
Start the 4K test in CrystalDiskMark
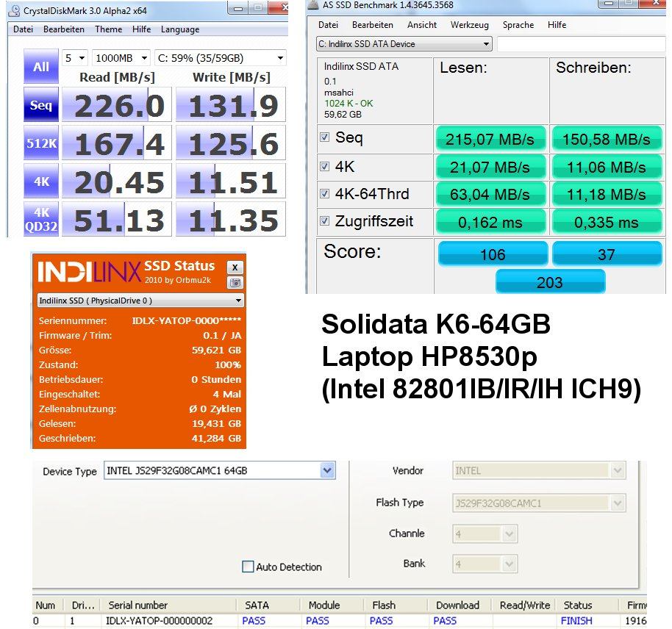tap(41, 181)
